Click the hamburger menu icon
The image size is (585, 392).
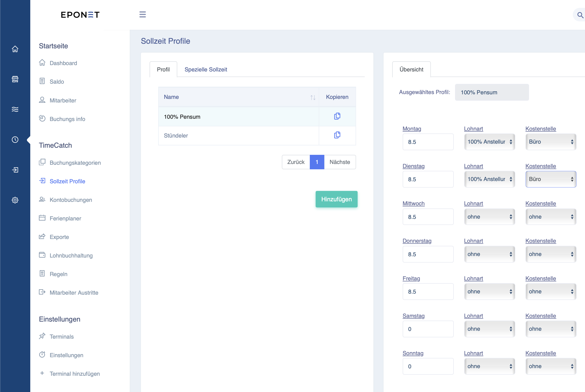click(x=142, y=14)
